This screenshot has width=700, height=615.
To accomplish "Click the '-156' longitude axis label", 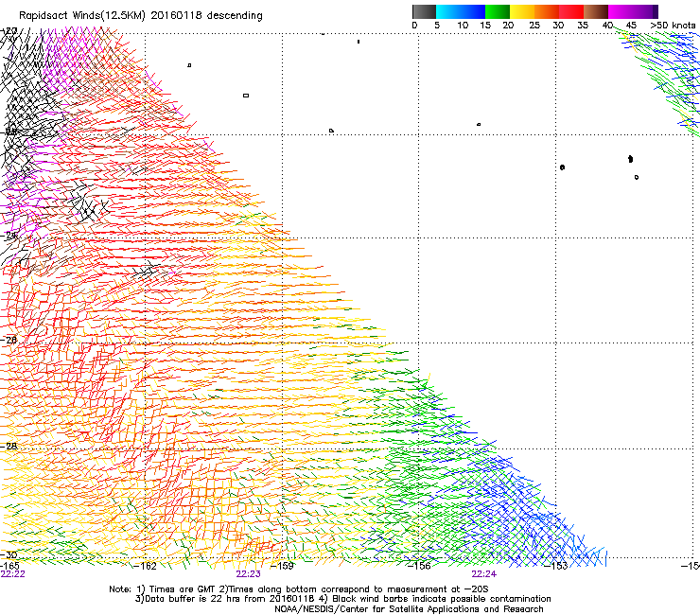I will [x=419, y=566].
